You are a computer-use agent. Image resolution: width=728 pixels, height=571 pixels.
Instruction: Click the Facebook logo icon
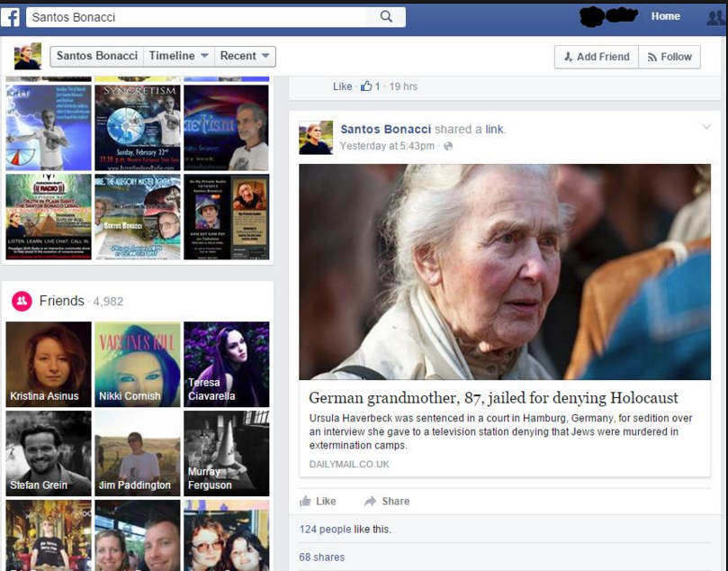[x=10, y=18]
